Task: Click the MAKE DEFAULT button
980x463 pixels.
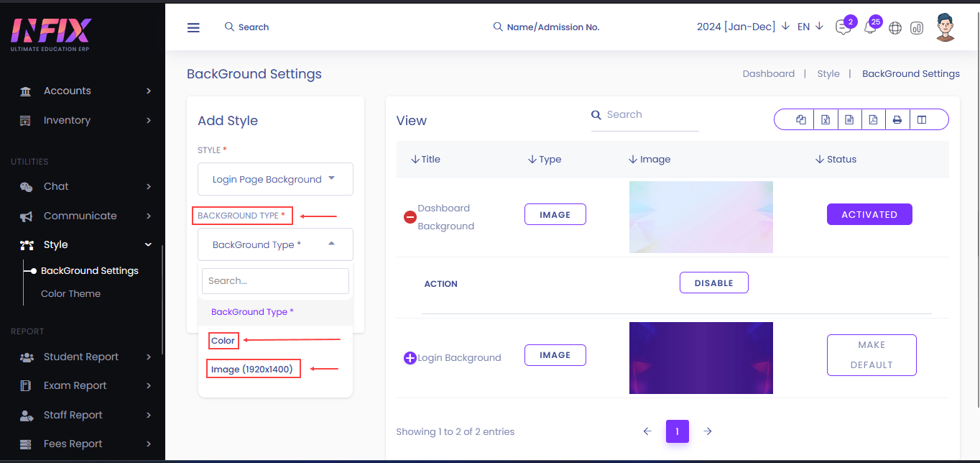Action: [x=872, y=355]
